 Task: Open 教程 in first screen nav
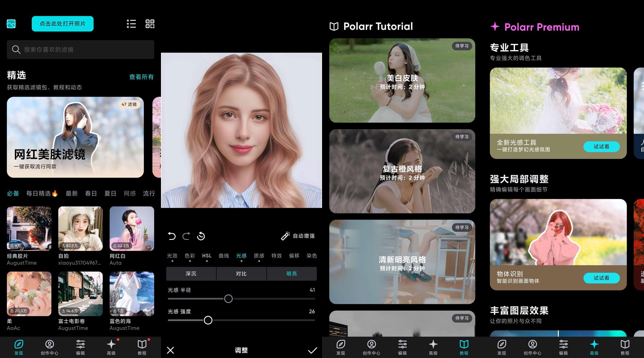142,348
